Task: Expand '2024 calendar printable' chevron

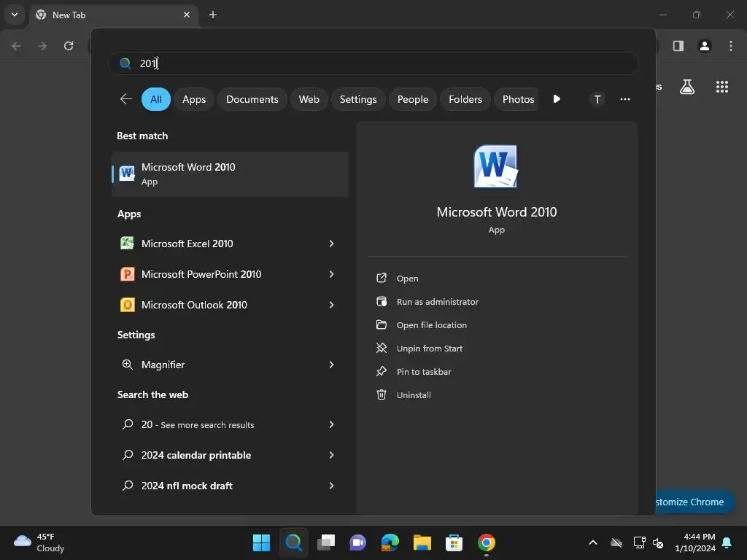Action: coord(332,455)
